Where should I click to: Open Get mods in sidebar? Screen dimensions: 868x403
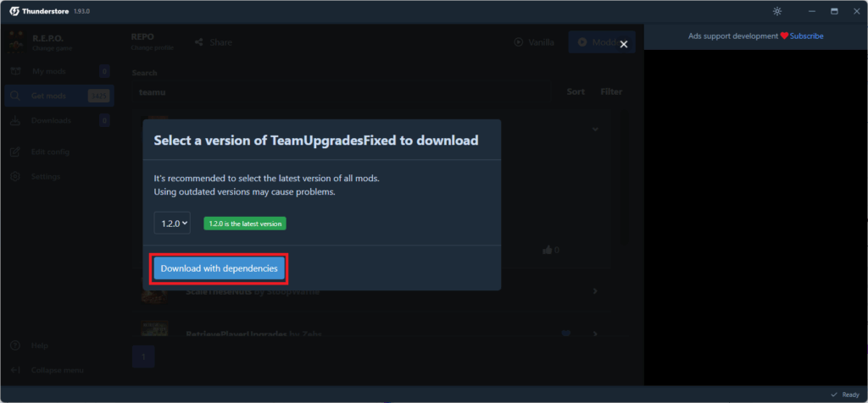(59, 96)
